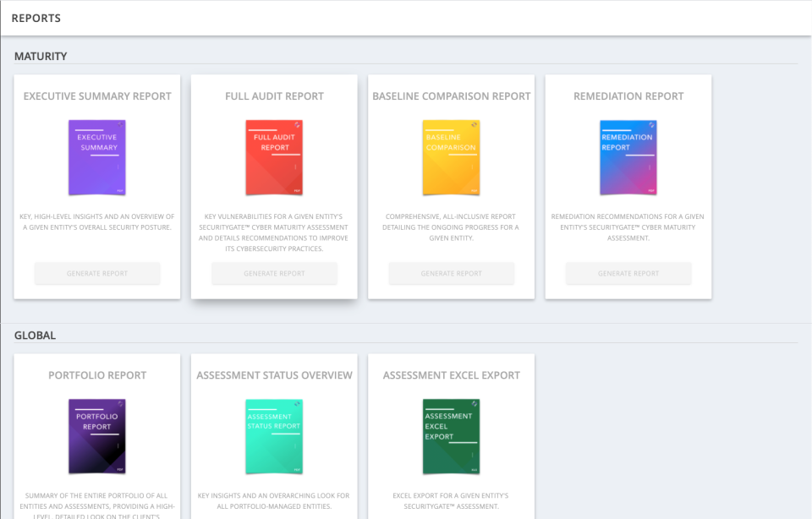Generate the Baseline Comparison Report
812x519 pixels.
451,273
